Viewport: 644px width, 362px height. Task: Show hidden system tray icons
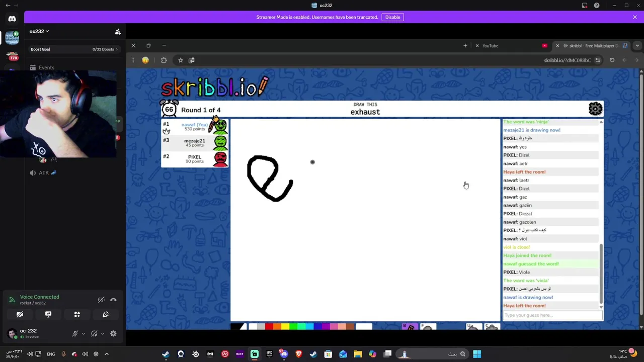106,354
